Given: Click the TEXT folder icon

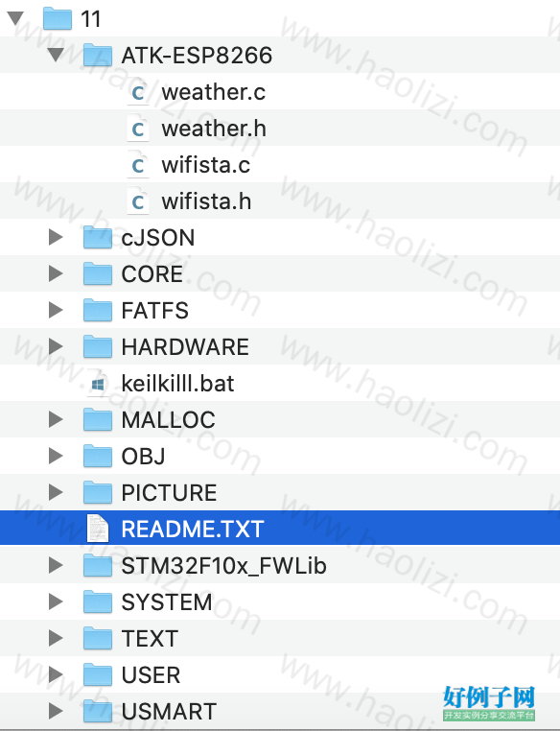Looking at the screenshot, I should pos(98,638).
